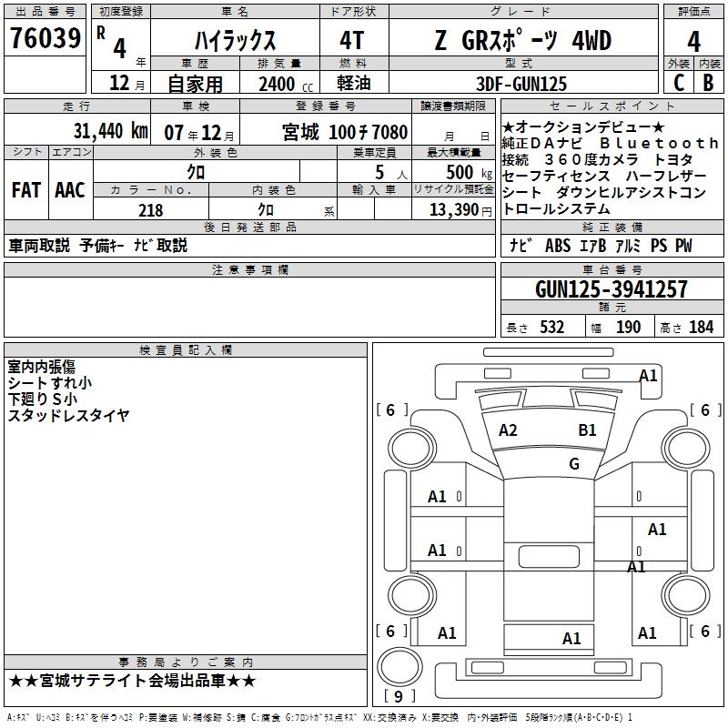Click the spare tire value [9]

[399, 696]
